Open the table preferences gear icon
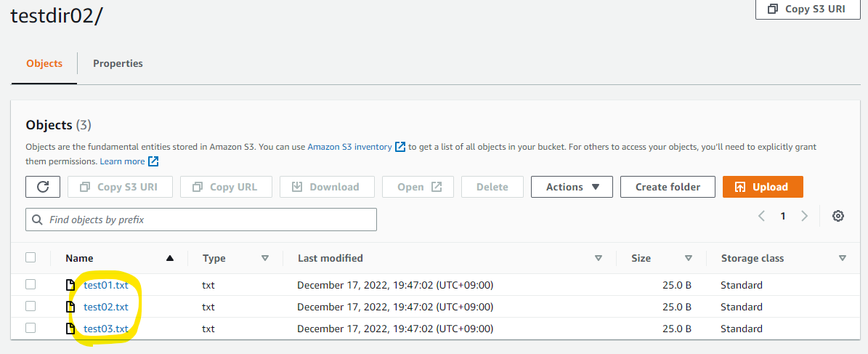 838,216
